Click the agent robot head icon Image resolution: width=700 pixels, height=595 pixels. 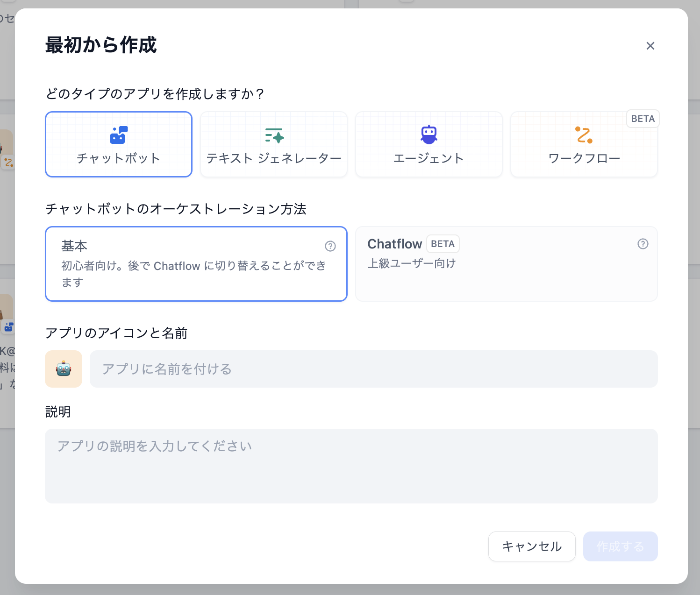tap(429, 135)
